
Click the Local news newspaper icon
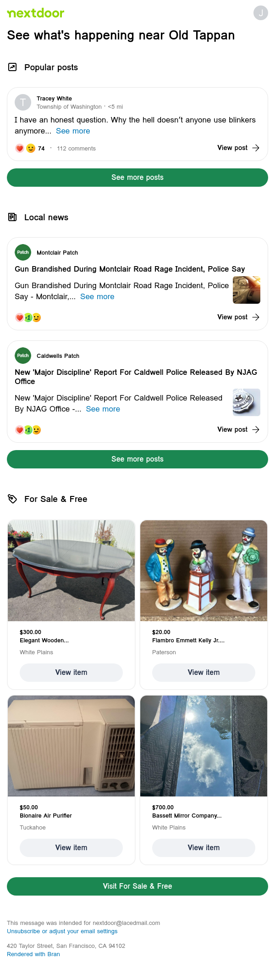(12, 217)
